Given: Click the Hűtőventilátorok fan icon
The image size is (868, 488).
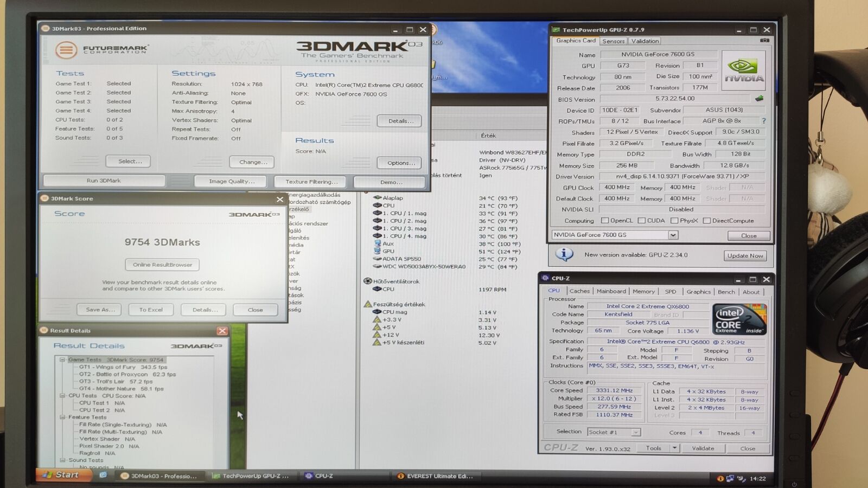Looking at the screenshot, I should click(x=367, y=281).
